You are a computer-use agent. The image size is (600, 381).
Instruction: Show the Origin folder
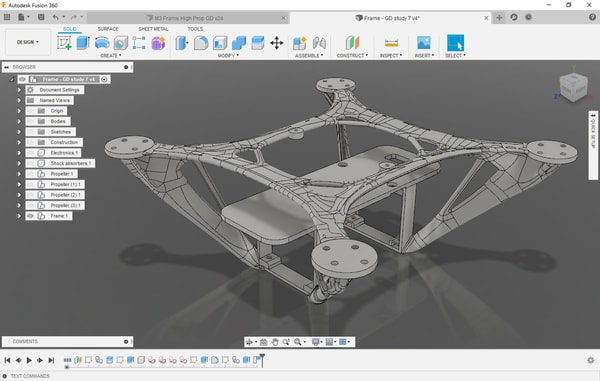coord(31,111)
